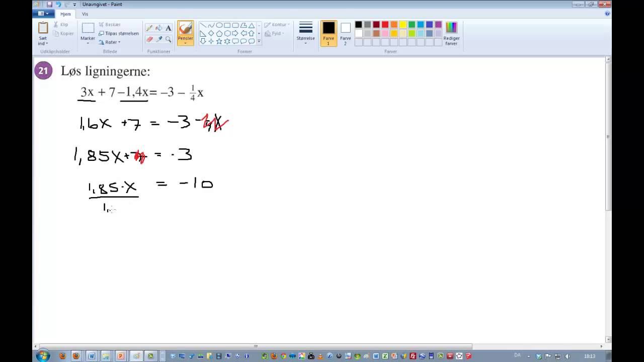This screenshot has height=362, width=644.
Task: Pick the dark red color swatch
Action: [x=376, y=25]
